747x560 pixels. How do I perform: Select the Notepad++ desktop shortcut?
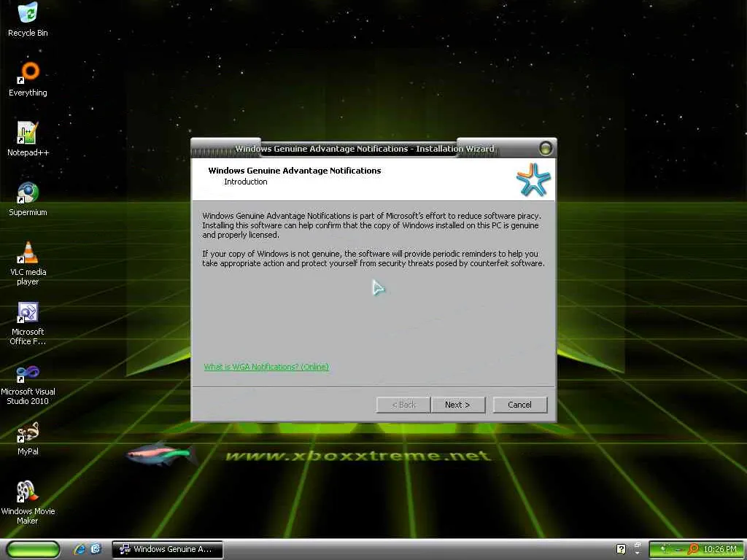28,139
